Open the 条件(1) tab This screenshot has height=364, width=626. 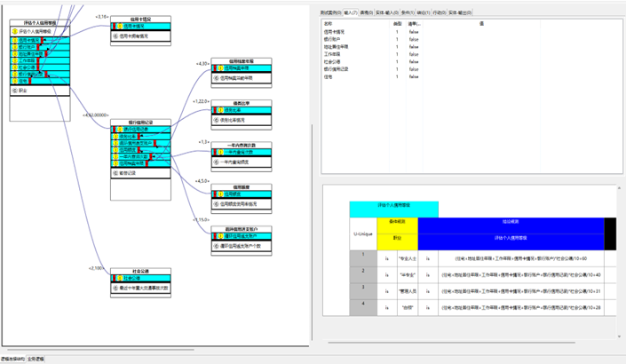[x=408, y=13]
